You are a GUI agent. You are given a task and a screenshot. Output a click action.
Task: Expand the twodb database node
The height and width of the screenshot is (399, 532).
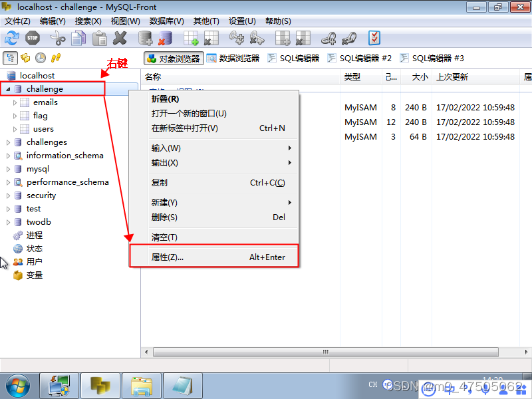click(x=8, y=222)
